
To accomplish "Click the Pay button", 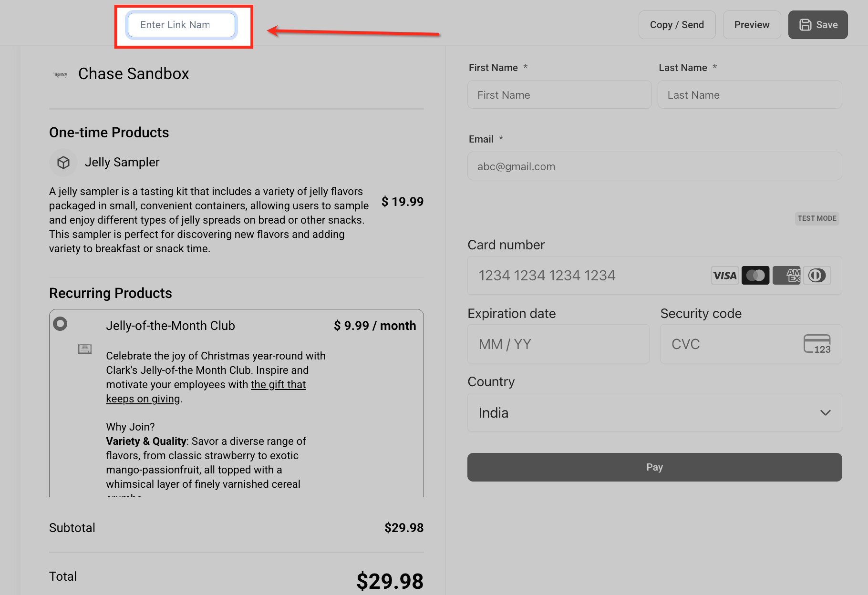I will [x=655, y=467].
